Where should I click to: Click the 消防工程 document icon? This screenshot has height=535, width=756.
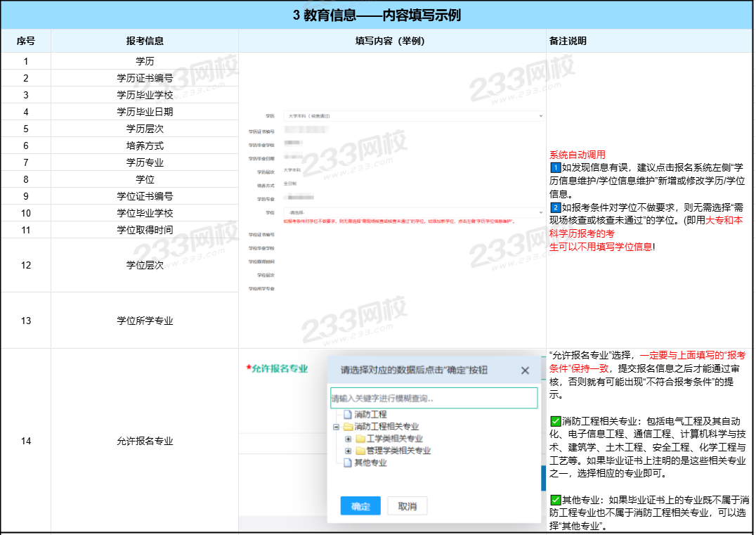pyautogui.click(x=347, y=414)
